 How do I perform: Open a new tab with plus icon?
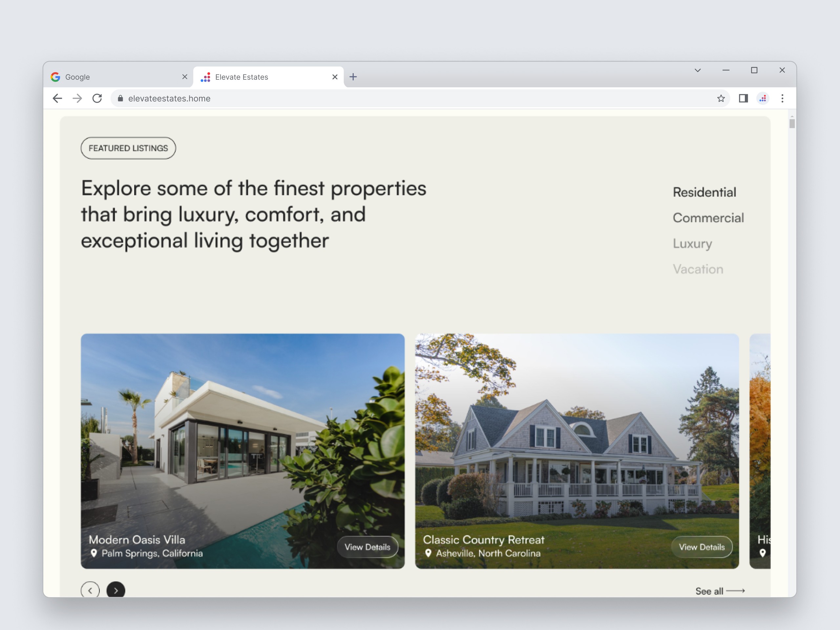353,77
